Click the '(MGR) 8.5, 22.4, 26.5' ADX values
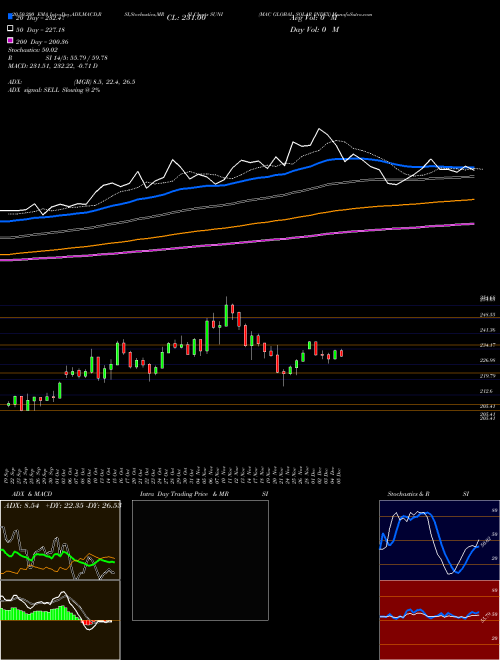Screen dimensions: 500x660 click(104, 82)
